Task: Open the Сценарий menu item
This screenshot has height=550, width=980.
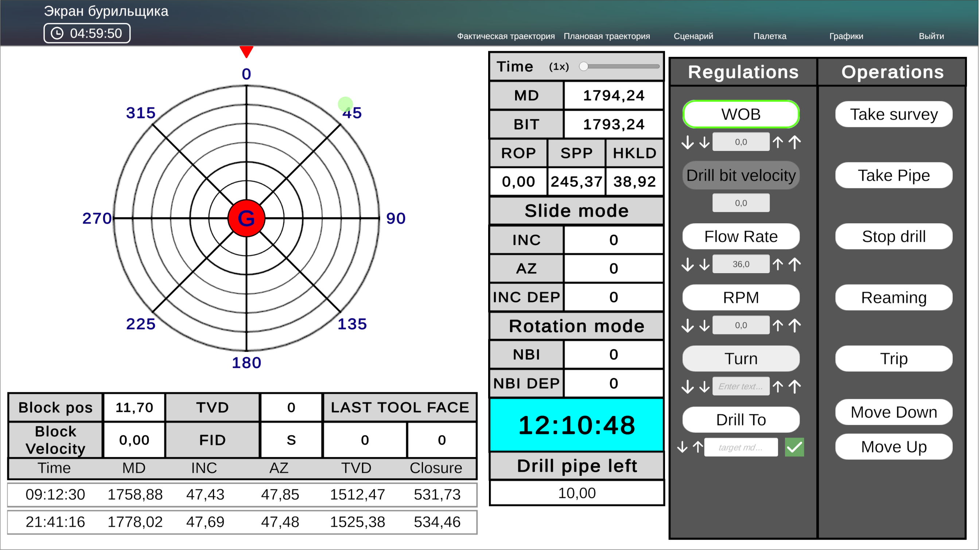Action: pyautogui.click(x=693, y=36)
